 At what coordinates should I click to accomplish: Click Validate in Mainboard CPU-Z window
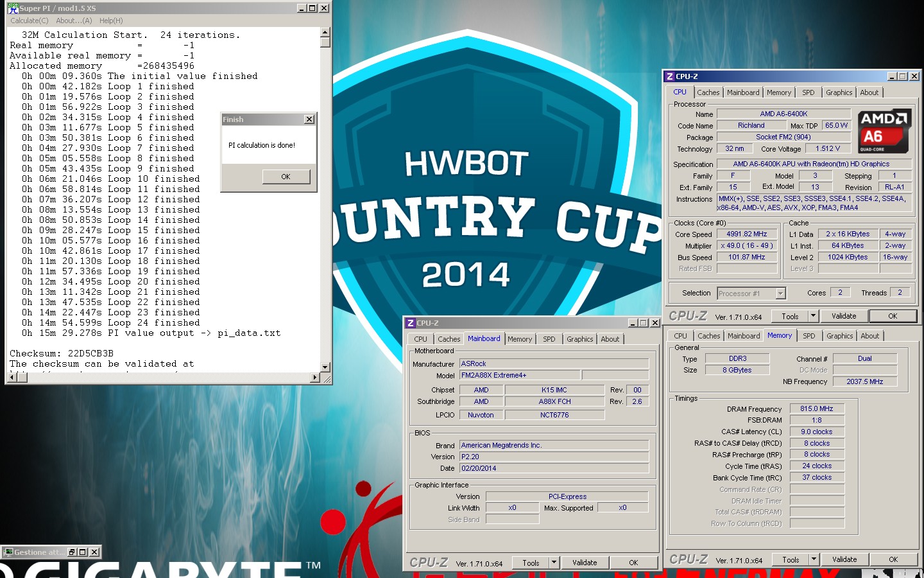pos(585,563)
